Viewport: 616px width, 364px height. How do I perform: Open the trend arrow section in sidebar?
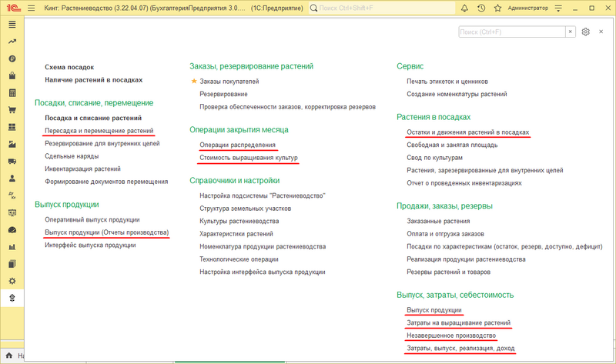click(x=12, y=42)
